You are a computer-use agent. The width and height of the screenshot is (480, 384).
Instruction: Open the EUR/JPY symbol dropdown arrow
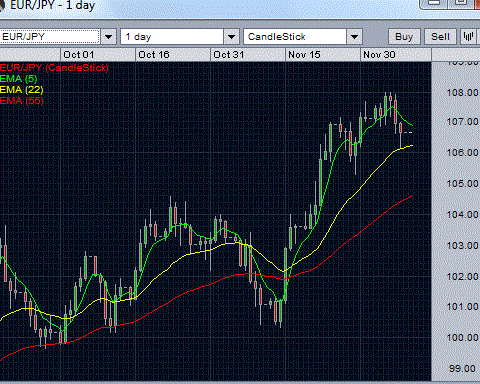pyautogui.click(x=109, y=37)
